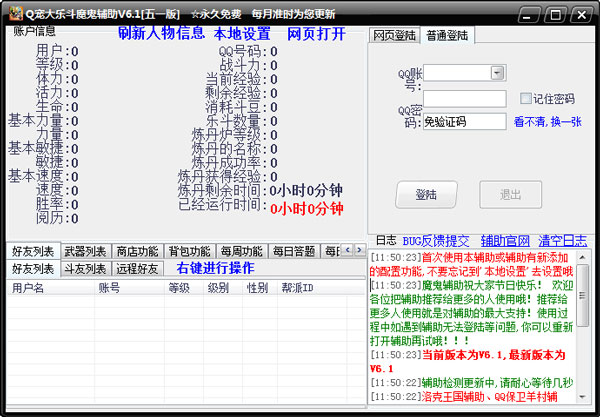This screenshot has height=417, width=600.
Task: Enable 记住密码 checkbox
Action: (x=525, y=98)
